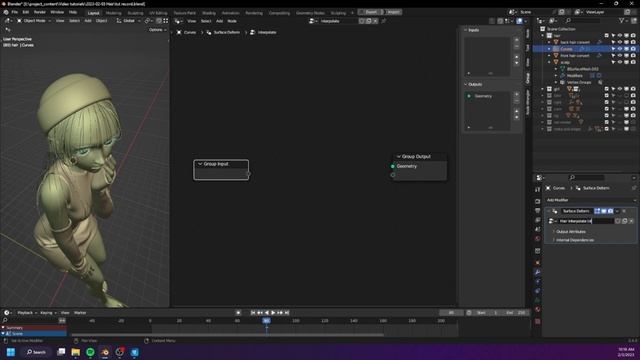Open the Marker menu in timeline
Screen dimensions: 640x360
click(x=80, y=313)
